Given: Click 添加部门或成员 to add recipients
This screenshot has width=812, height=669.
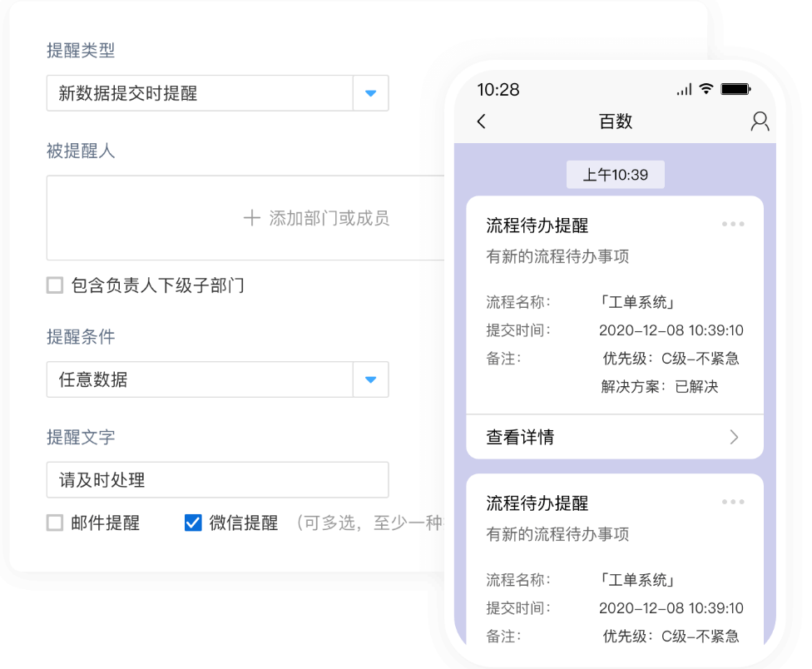Looking at the screenshot, I should tap(329, 218).
